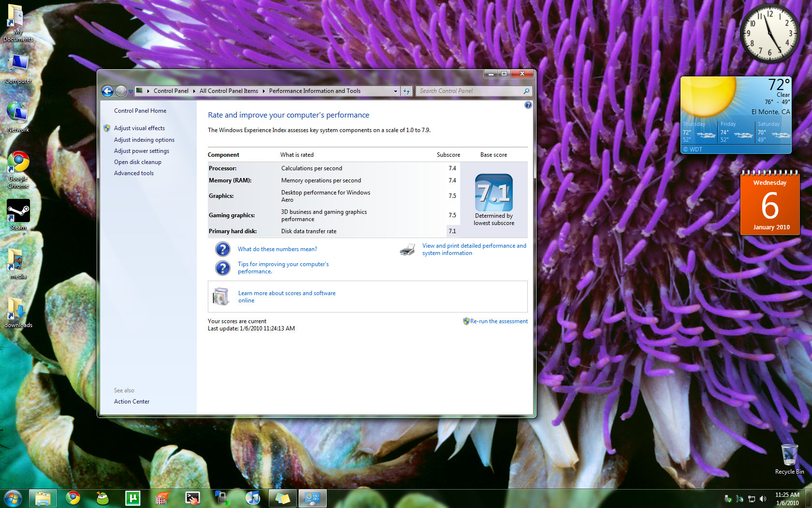Click the Show desktop button
The width and height of the screenshot is (812, 508).
[x=809, y=499]
